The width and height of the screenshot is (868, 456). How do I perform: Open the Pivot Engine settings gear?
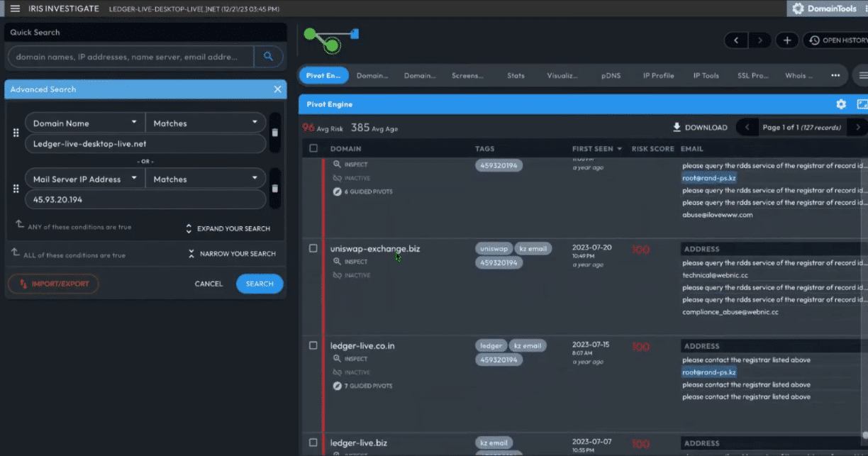840,104
